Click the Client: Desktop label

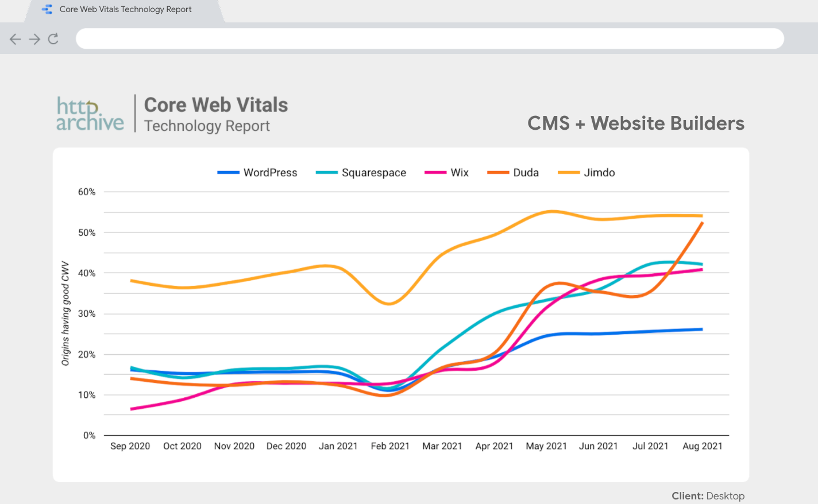pyautogui.click(x=708, y=496)
